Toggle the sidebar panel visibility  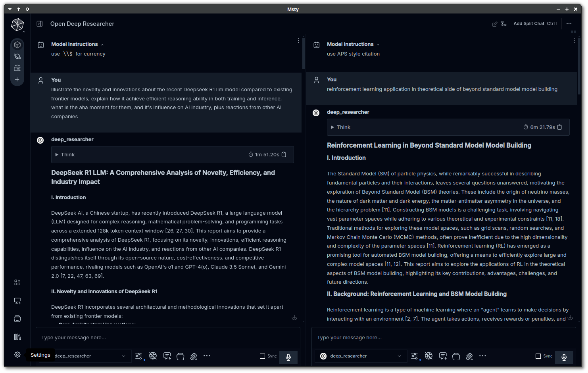40,24
